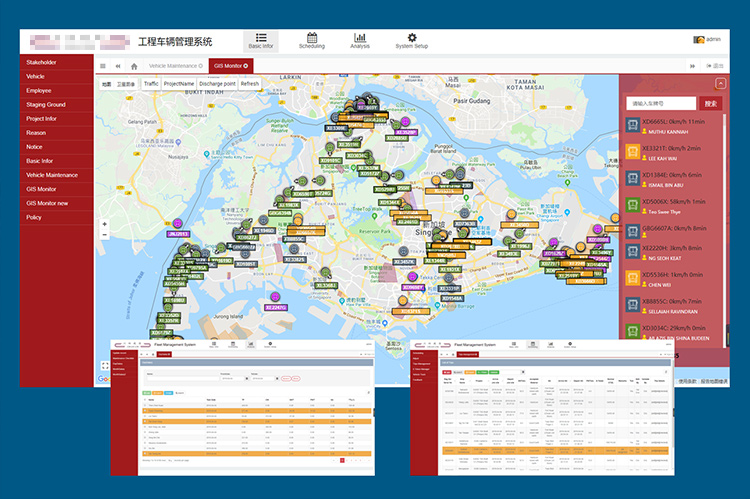This screenshot has height=499, width=750.
Task: Click vehicle icon for XD6665L
Action: click(x=633, y=125)
